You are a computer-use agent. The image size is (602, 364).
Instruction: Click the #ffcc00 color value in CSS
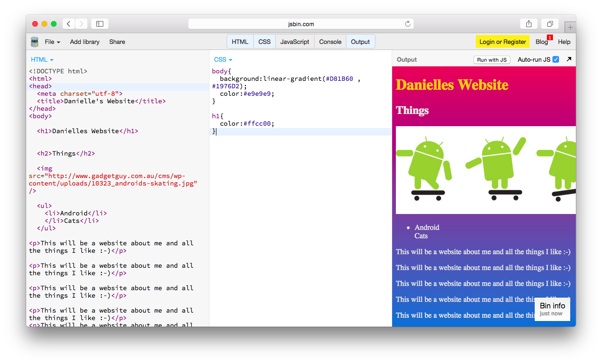point(257,123)
